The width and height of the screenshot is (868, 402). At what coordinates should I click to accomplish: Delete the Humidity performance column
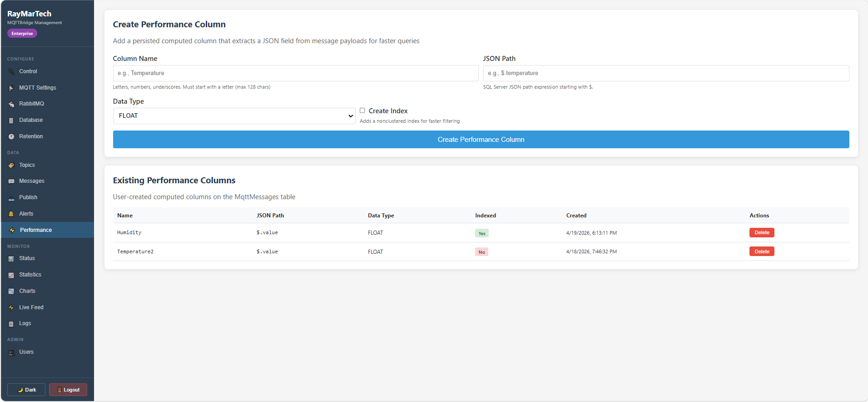pos(762,232)
